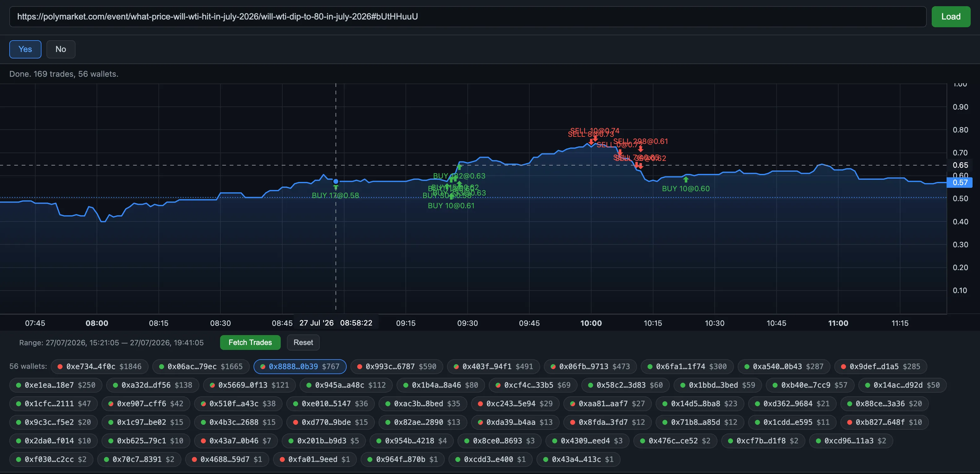Focus the Polymarket URL input field
980x474 pixels.
click(467, 17)
